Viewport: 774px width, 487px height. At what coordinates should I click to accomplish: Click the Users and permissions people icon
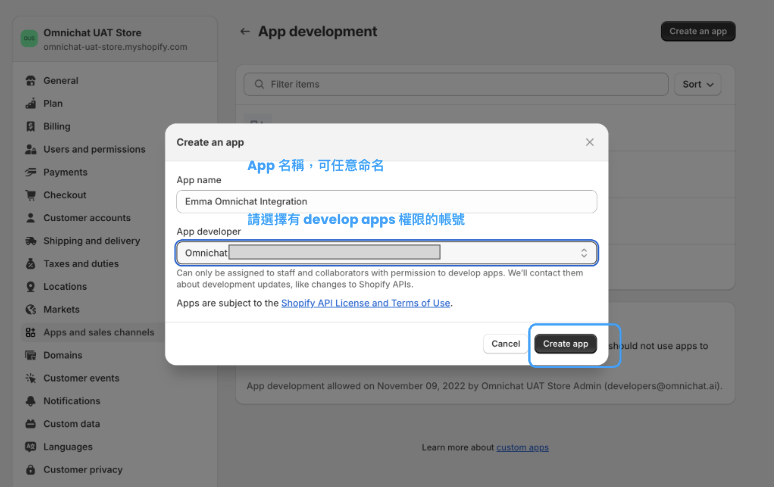(31, 149)
